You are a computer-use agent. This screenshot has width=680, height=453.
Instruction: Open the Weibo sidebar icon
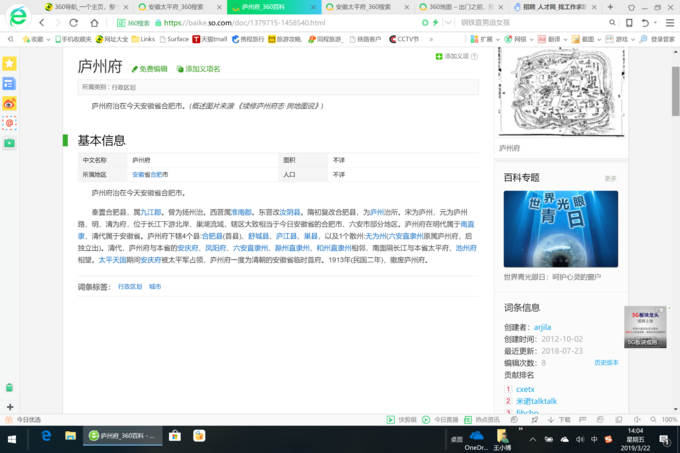pyautogui.click(x=9, y=103)
